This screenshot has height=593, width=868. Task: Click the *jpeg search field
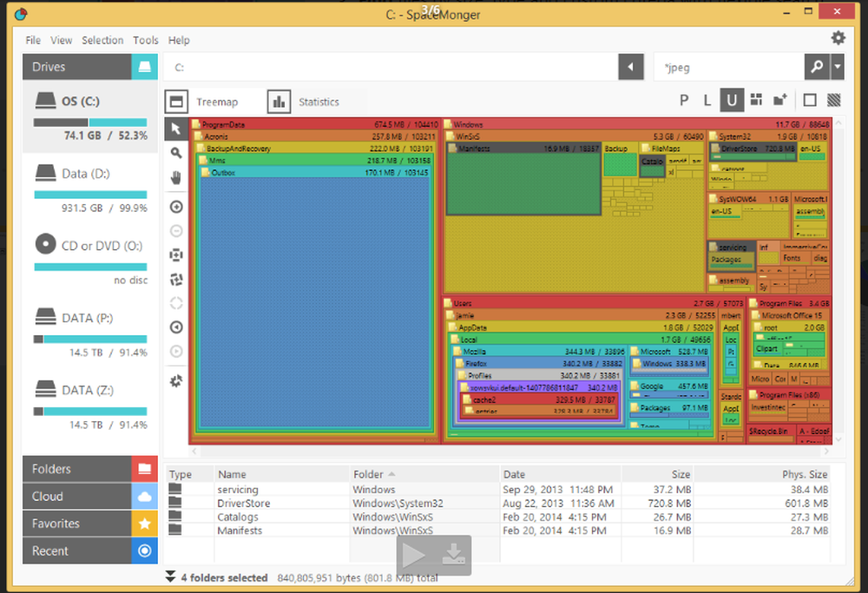[x=729, y=67]
